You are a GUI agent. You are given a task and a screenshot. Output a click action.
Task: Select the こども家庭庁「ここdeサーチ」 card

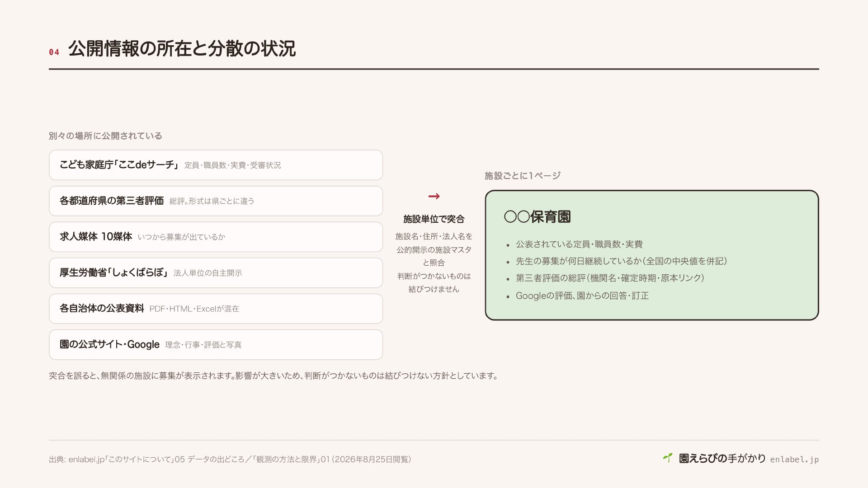click(216, 165)
